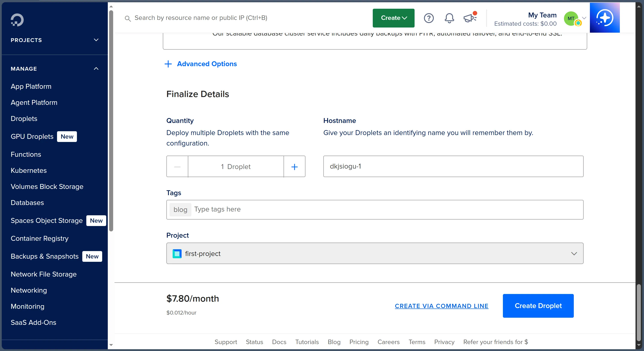
Task: Open Droplets in sidebar
Action: coord(24,118)
